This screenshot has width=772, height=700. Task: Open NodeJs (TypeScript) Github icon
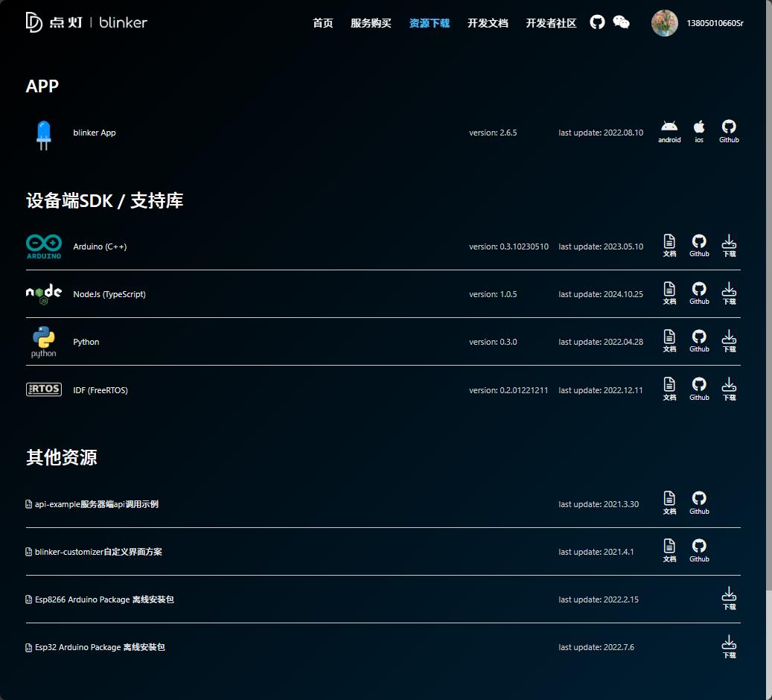point(699,293)
